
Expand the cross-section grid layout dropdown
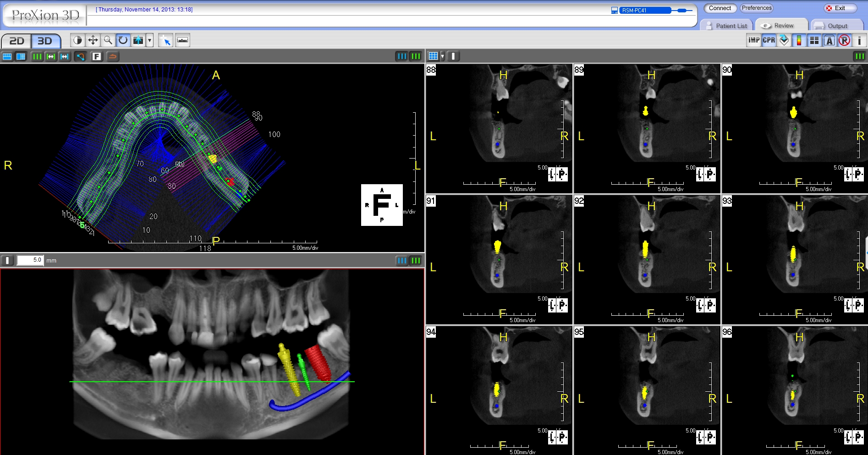tap(443, 56)
